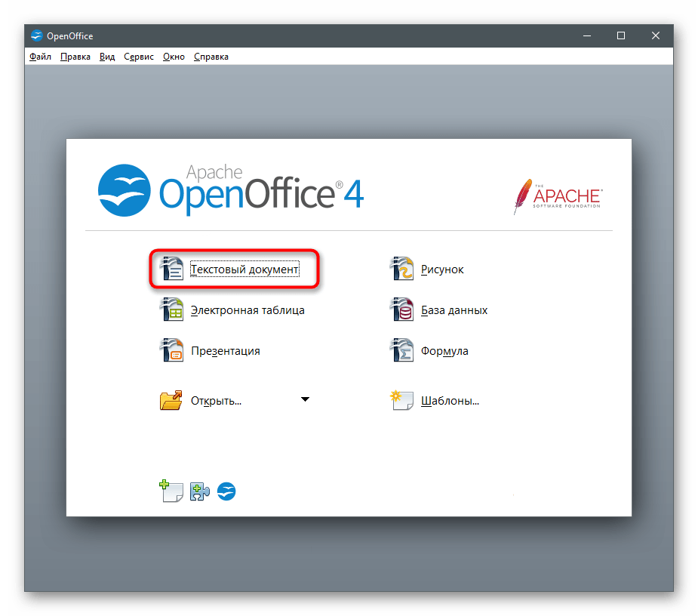
Task: Create a new Текстовый документ
Action: [244, 269]
